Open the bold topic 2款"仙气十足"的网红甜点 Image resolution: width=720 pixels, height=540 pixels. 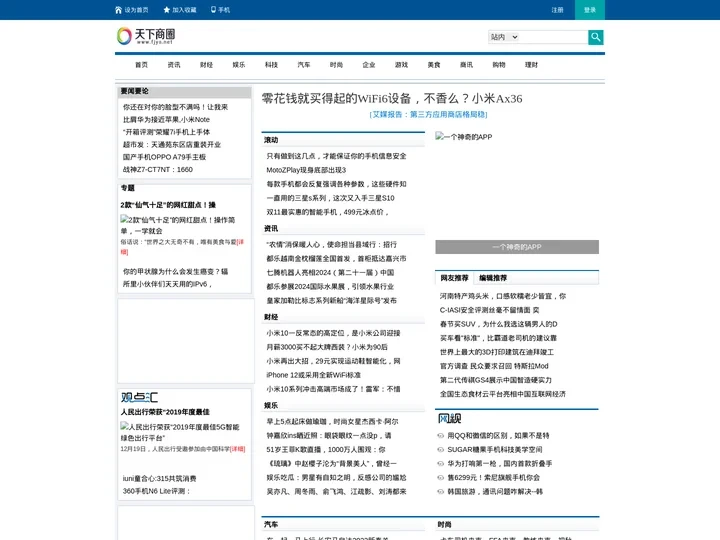click(x=168, y=205)
